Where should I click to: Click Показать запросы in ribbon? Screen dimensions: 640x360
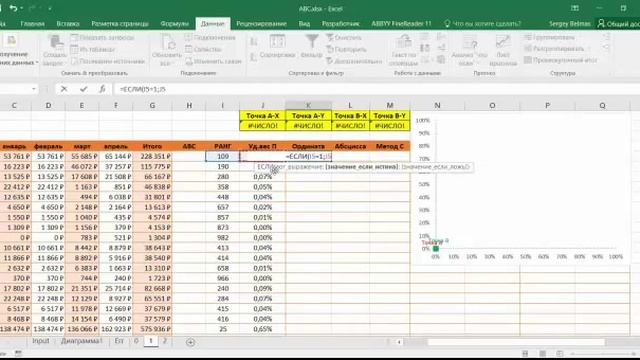(x=102, y=38)
